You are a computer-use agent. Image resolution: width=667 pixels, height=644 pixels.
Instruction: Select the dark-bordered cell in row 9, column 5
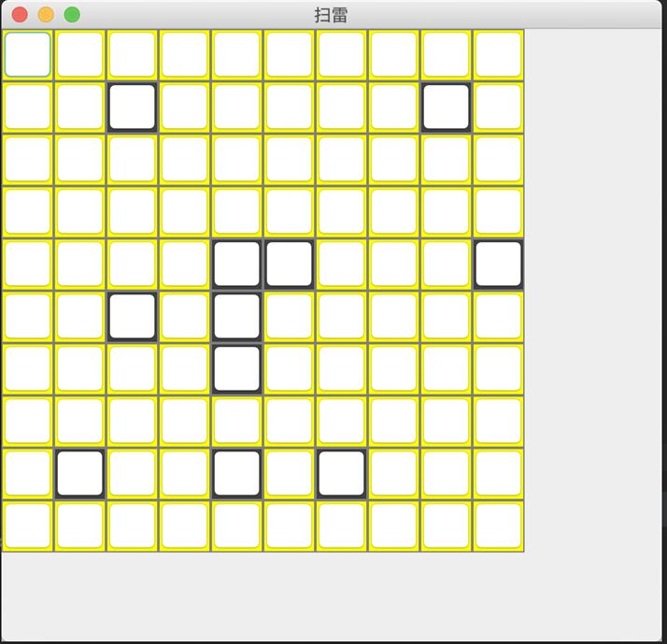tap(237, 474)
